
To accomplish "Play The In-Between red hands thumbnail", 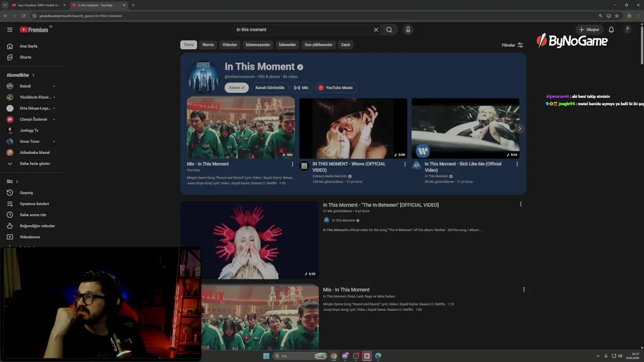I will [250, 240].
